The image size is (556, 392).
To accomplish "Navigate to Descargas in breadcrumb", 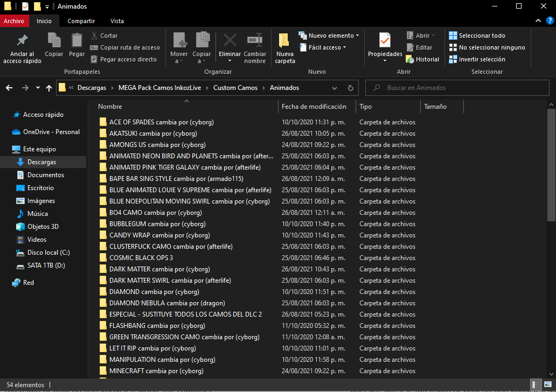I will [x=92, y=88].
